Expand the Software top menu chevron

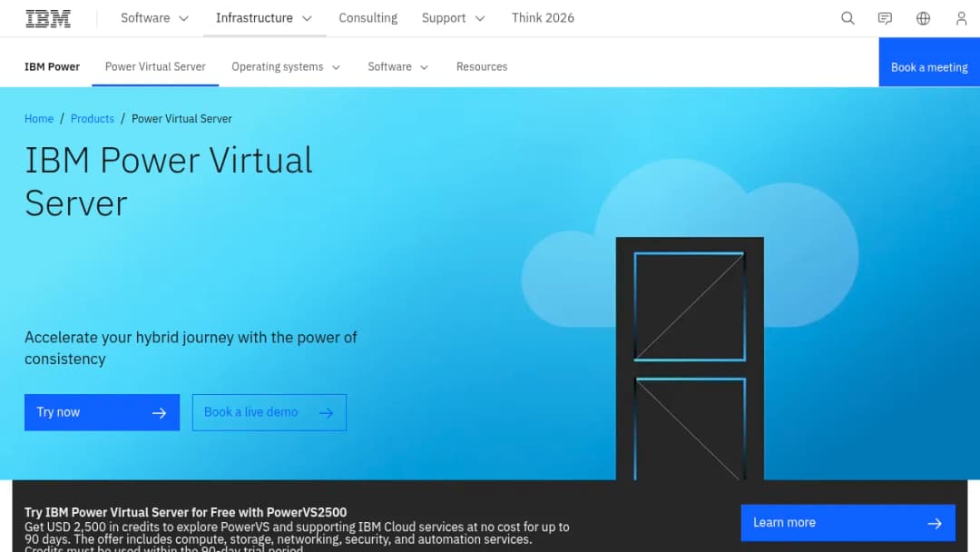point(183,19)
